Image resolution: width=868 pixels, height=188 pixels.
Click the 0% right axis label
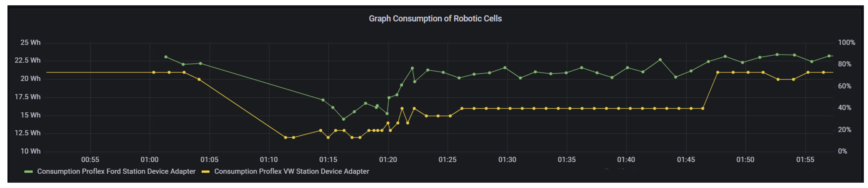(x=842, y=151)
